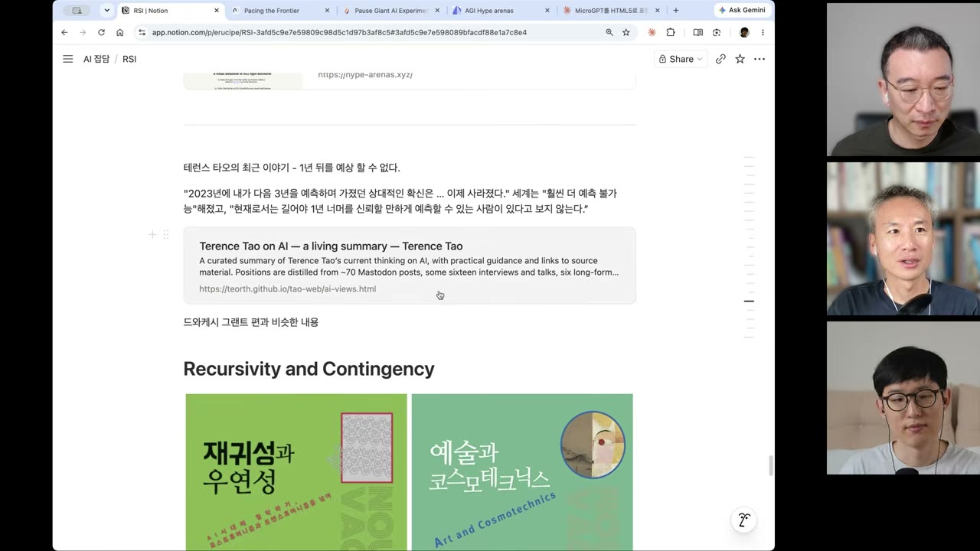Reload the current Notion page
This screenshot has width=980, height=551.
point(101,32)
